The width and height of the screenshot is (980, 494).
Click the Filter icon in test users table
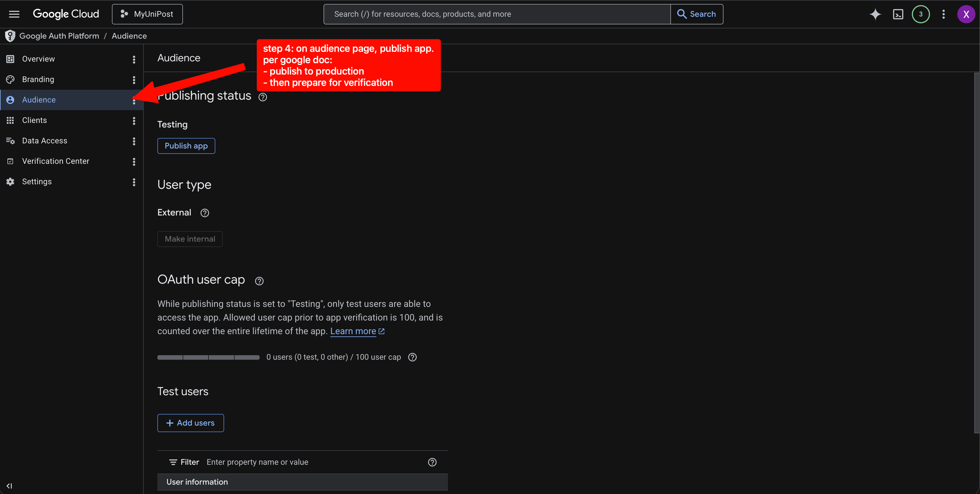[x=173, y=462]
